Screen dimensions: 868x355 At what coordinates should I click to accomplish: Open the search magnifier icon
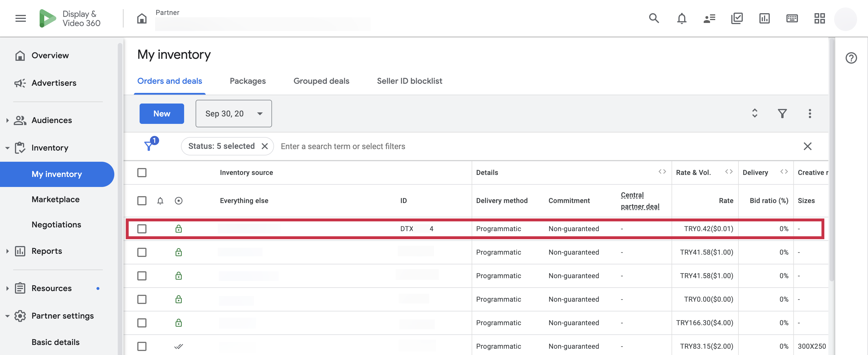pos(654,18)
